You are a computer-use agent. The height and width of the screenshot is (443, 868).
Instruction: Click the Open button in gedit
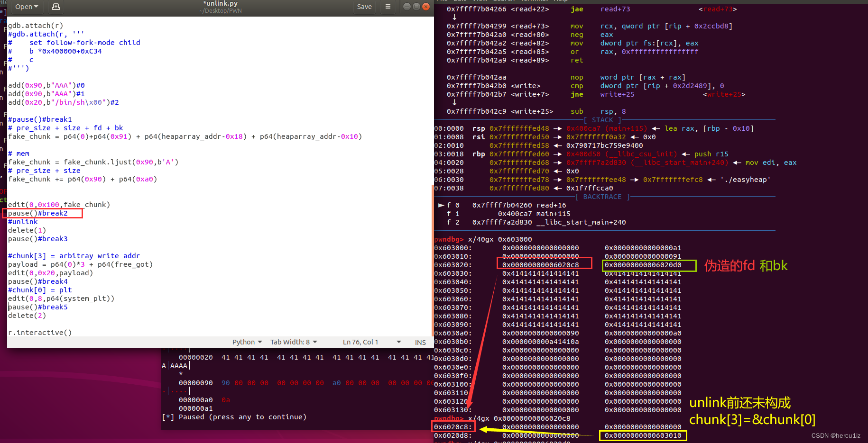tap(26, 7)
